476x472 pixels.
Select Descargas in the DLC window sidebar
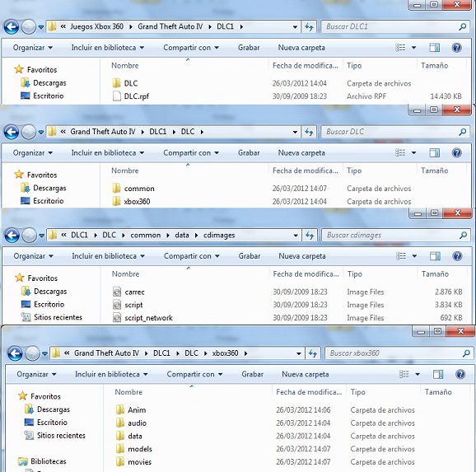coord(44,188)
